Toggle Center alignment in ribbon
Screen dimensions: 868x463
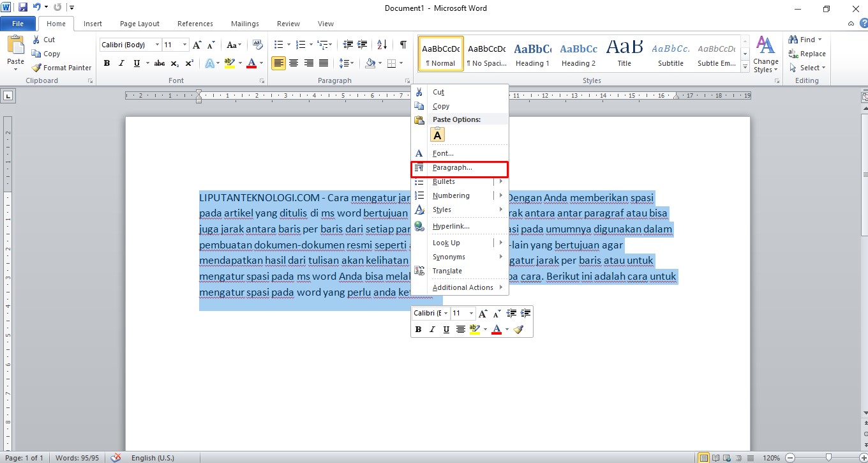(x=294, y=63)
